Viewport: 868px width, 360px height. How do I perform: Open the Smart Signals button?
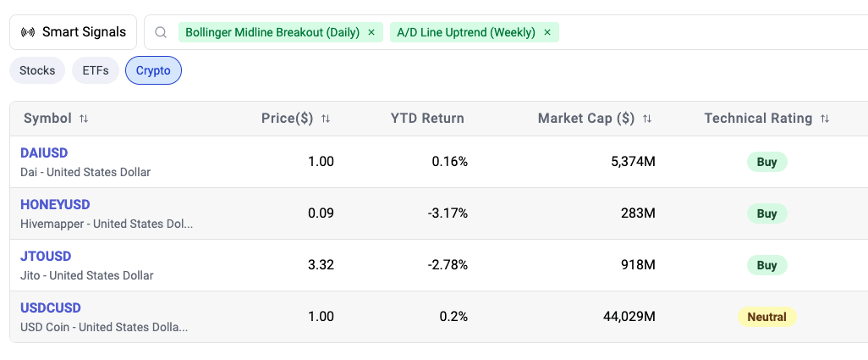click(x=73, y=32)
